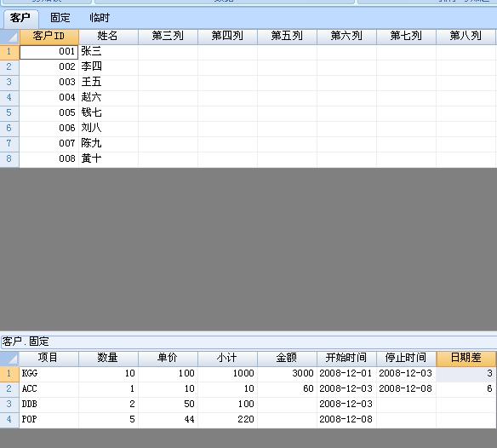
Task: Select the 第三列 column header
Action: [168, 37]
